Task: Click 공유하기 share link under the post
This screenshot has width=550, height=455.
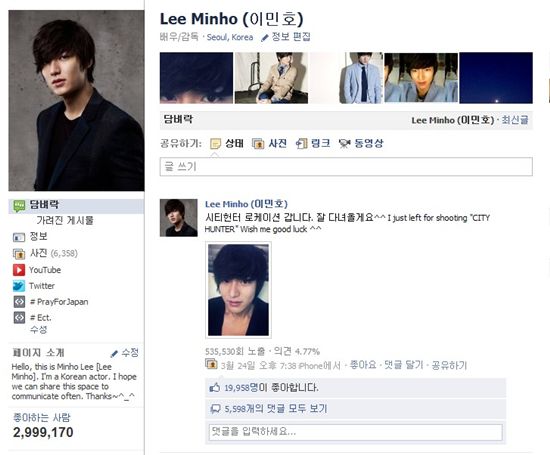Action: [x=449, y=365]
